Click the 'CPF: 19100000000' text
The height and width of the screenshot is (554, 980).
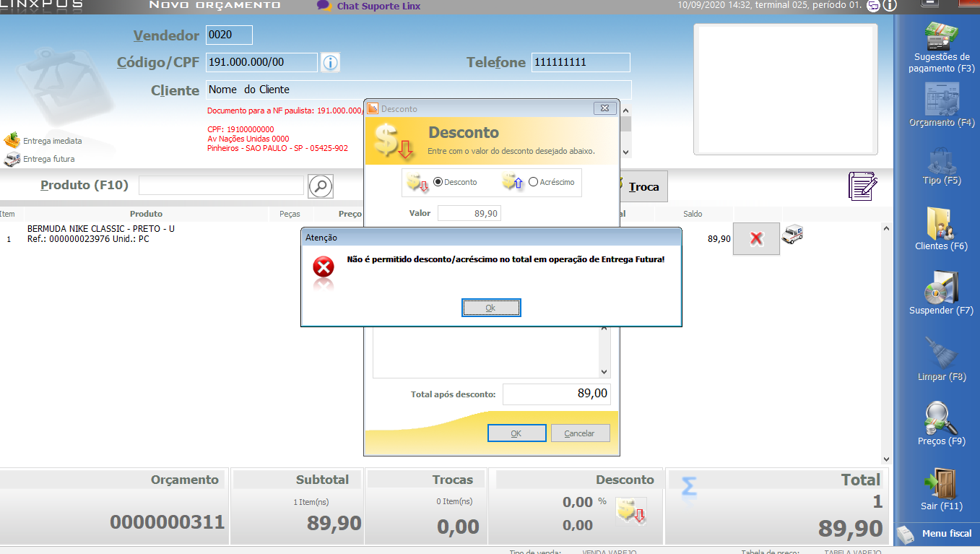(240, 130)
